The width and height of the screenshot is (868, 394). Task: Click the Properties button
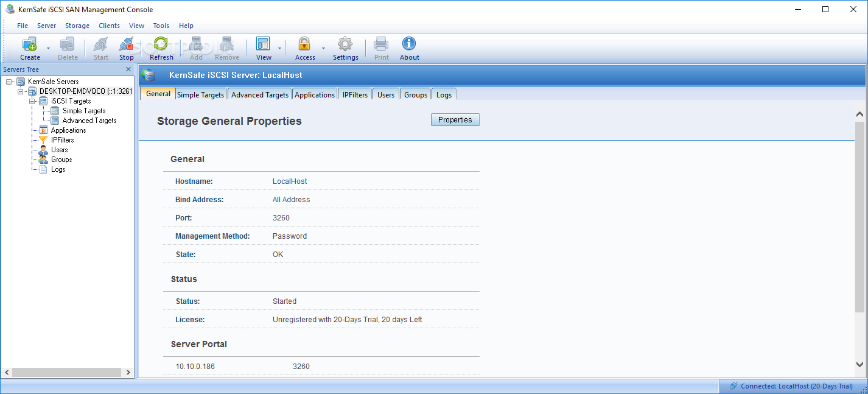455,120
